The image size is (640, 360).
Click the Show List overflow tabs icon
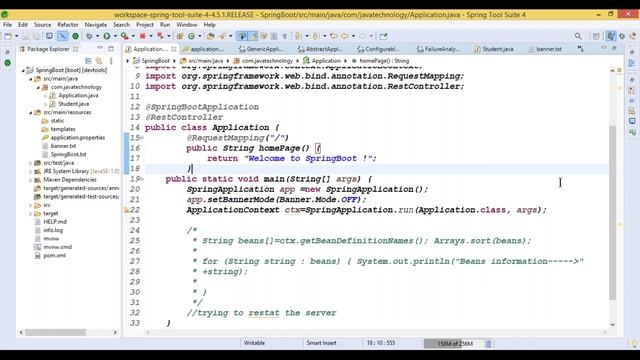coord(580,49)
